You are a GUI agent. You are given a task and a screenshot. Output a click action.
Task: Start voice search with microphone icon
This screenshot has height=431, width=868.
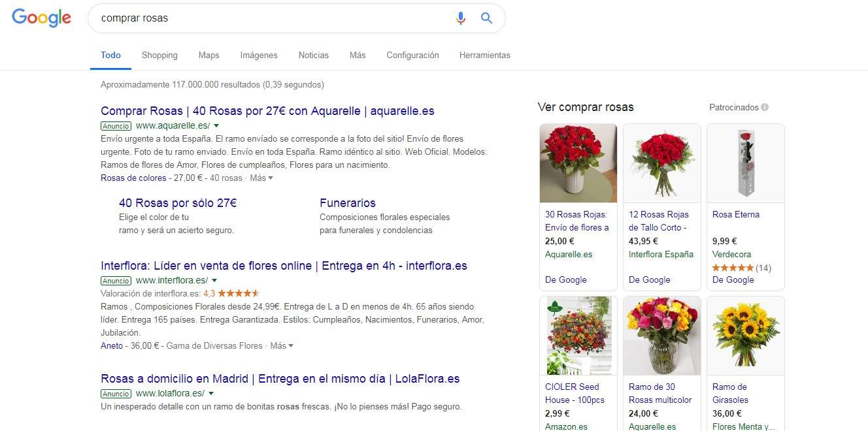[x=461, y=18]
